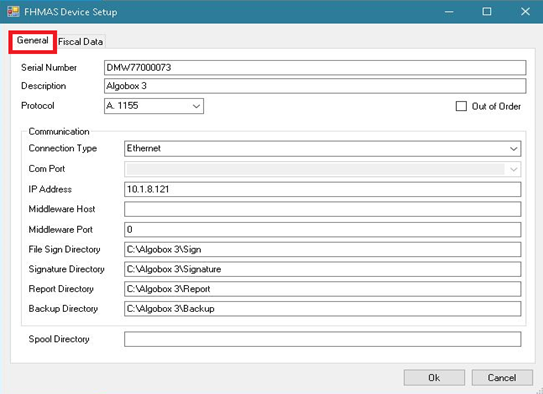Viewport: 543px width, 394px height.
Task: Click the Signature Directory field
Action: 322,269
